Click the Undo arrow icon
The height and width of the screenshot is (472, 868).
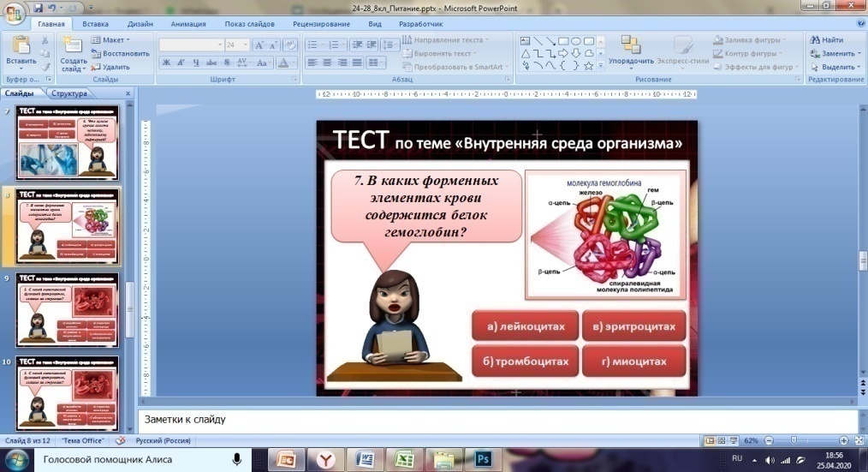54,9
